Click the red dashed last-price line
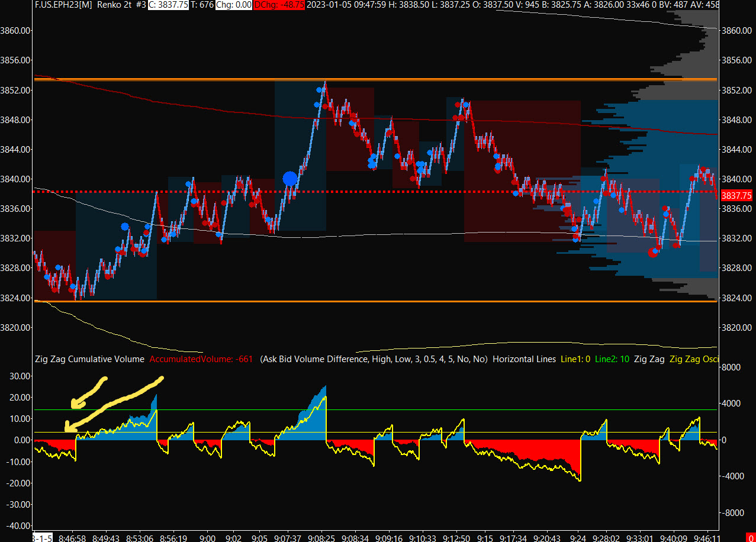The image size is (756, 542). 375,192
